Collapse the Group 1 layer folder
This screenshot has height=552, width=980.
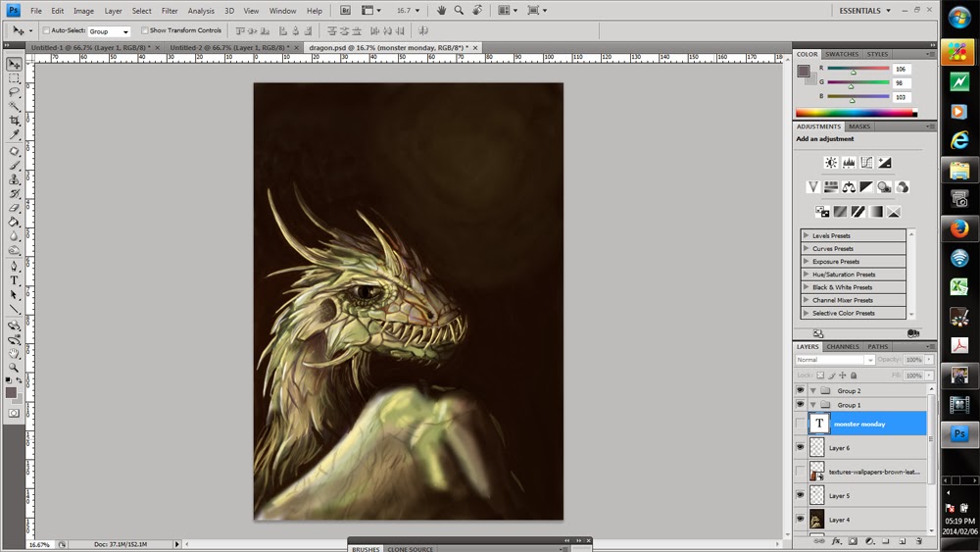(x=812, y=405)
